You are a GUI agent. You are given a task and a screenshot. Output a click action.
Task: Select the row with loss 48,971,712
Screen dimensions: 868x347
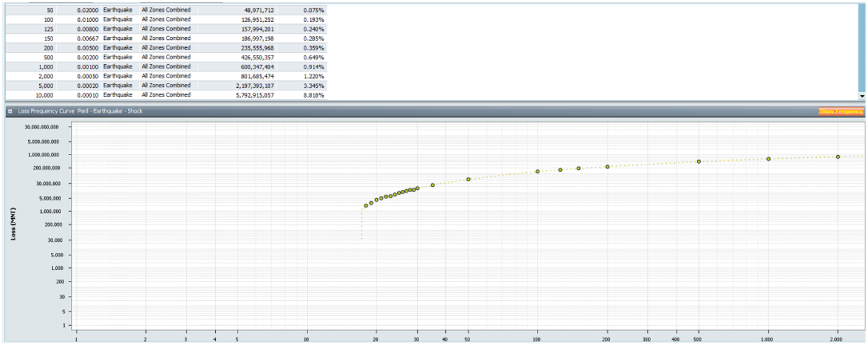[248, 11]
